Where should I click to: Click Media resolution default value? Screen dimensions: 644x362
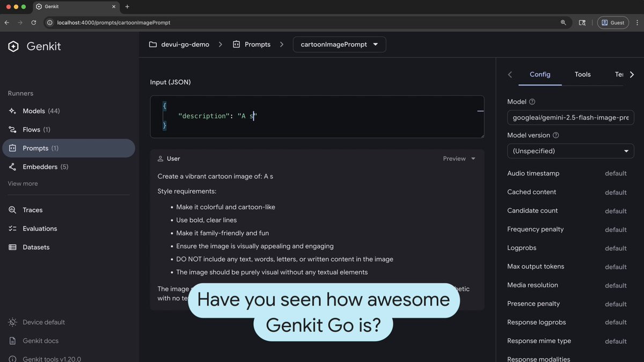coord(616,285)
